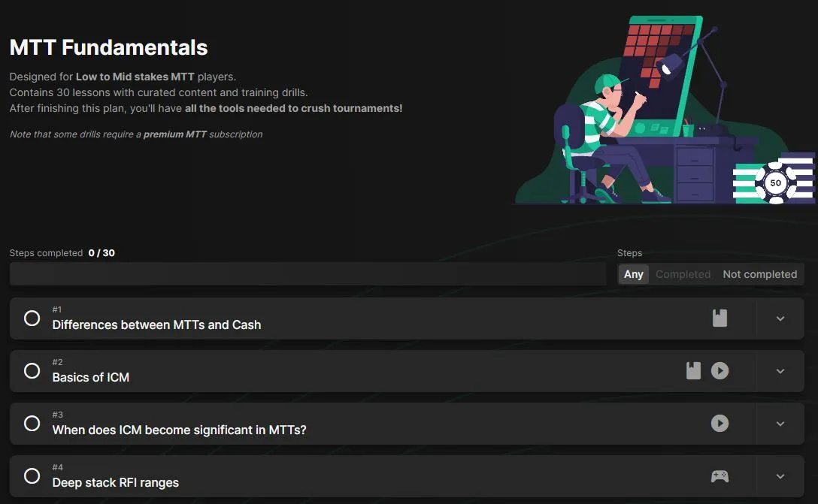Open the Deep stack RFI ranges lesson title

point(115,483)
